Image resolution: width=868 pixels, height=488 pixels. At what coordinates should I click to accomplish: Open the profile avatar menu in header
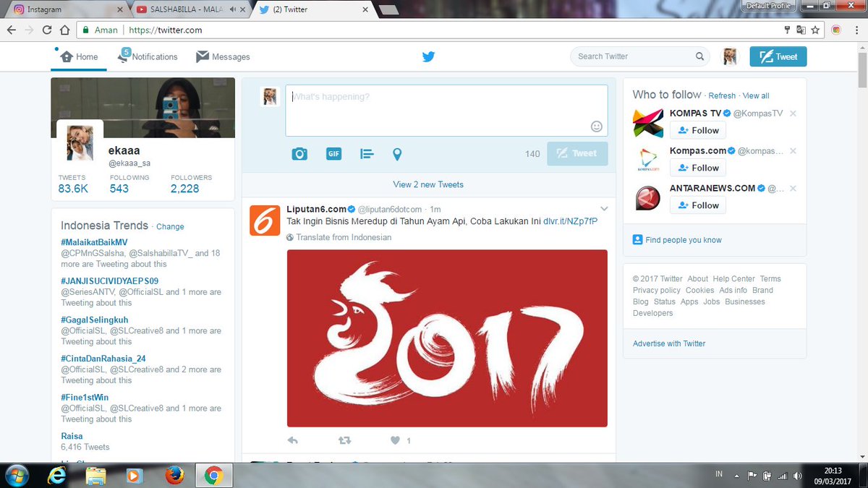click(730, 56)
